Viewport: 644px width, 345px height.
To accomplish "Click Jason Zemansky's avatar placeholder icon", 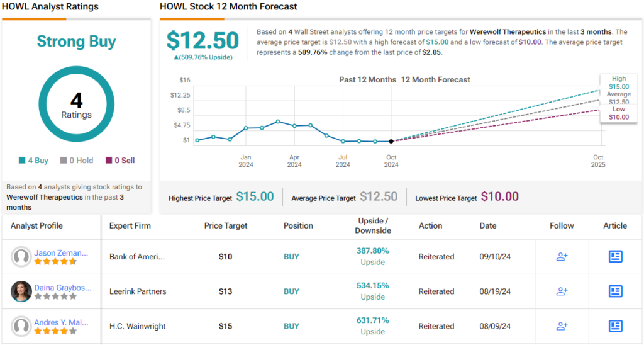I will pos(21,257).
